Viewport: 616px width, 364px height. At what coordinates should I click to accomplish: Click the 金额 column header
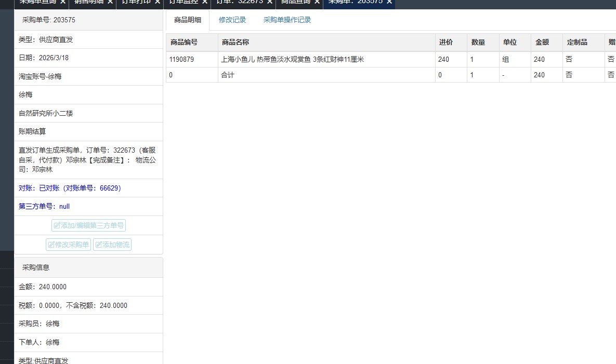point(542,43)
